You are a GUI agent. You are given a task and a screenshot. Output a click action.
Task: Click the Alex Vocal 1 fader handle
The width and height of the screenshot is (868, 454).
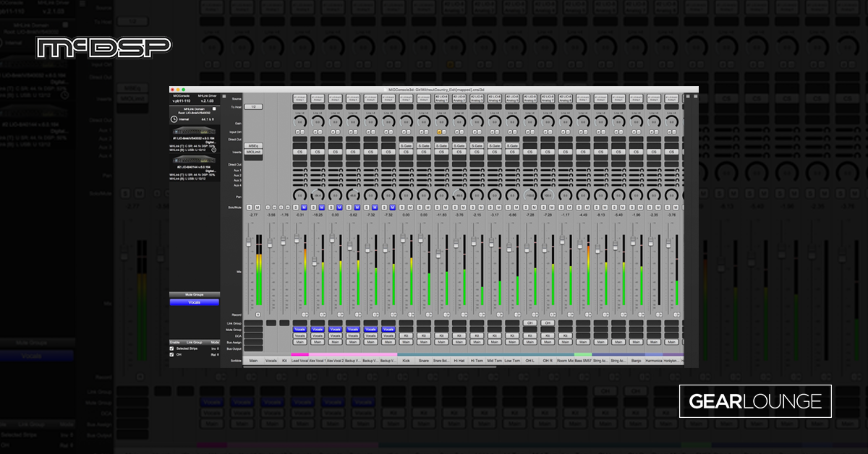coord(314,261)
